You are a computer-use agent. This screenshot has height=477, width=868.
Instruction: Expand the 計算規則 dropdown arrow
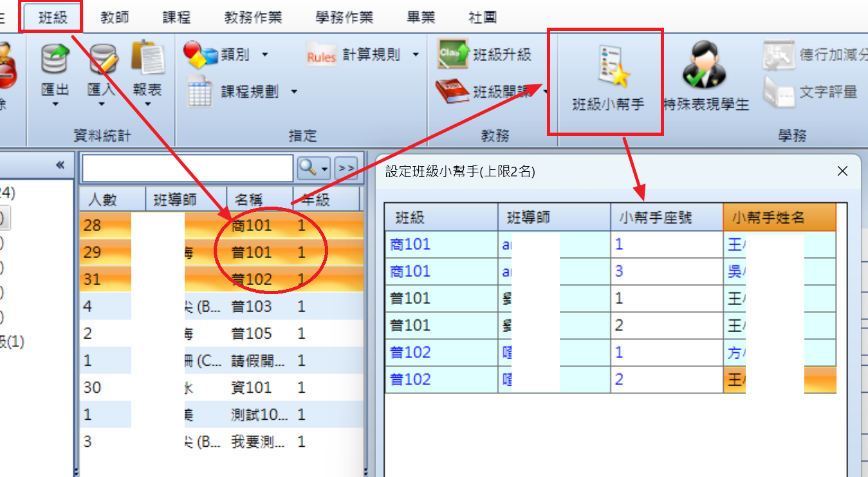click(416, 55)
